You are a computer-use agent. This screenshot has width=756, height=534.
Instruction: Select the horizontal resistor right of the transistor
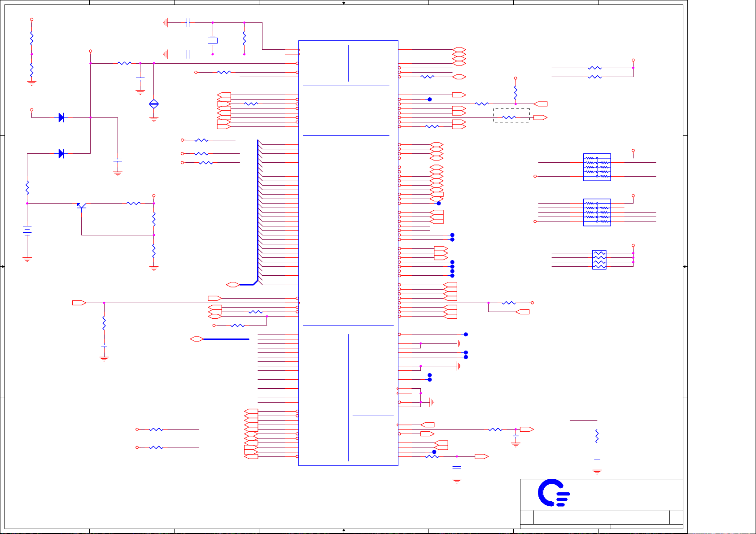134,203
